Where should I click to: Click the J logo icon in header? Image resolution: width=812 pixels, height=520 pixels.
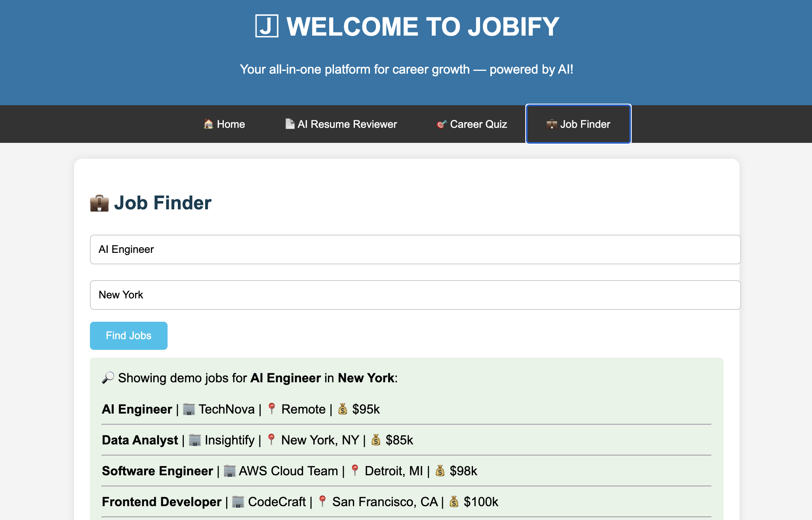pos(267,26)
